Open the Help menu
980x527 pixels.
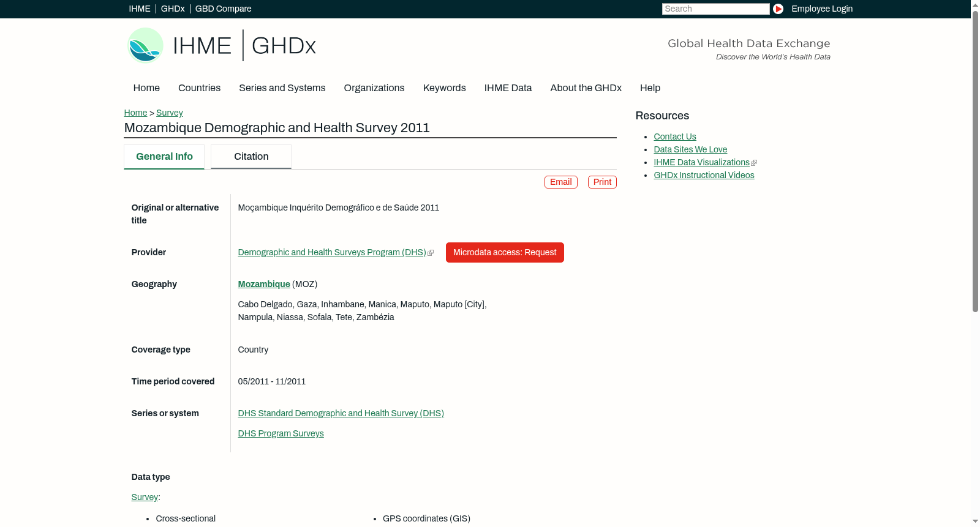[x=650, y=88]
